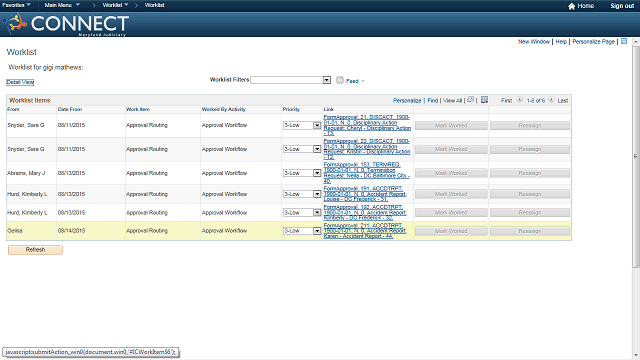Click the CONNECT Maryland Judiciary logo
640x360 pixels.
click(x=66, y=24)
